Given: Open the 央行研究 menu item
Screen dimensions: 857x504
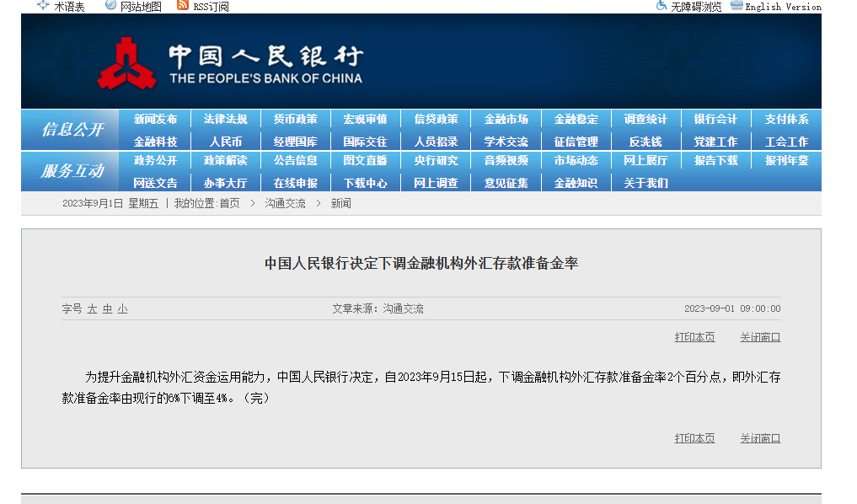Looking at the screenshot, I should point(436,161).
